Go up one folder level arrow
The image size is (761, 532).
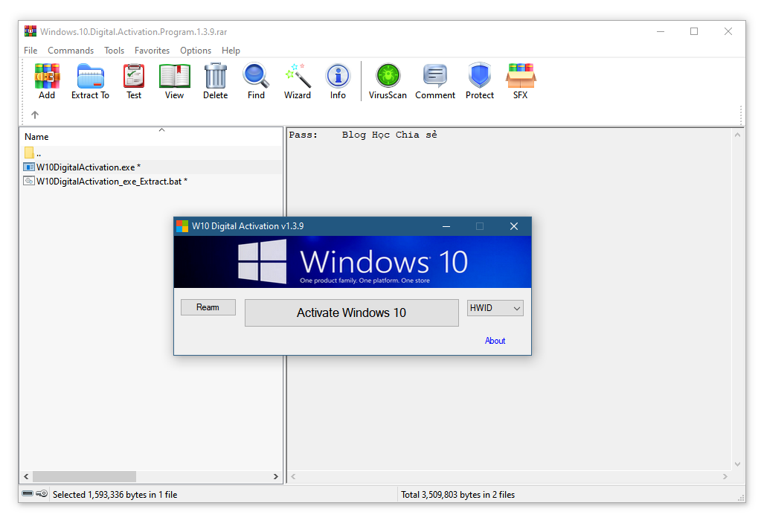point(35,115)
